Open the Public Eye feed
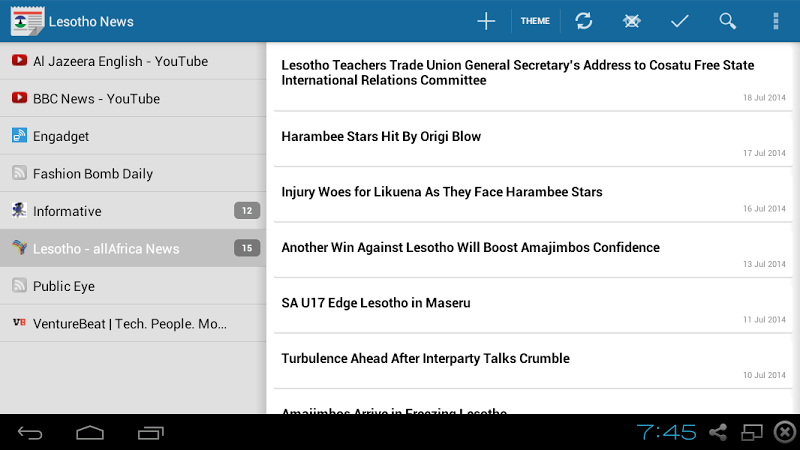 65,286
